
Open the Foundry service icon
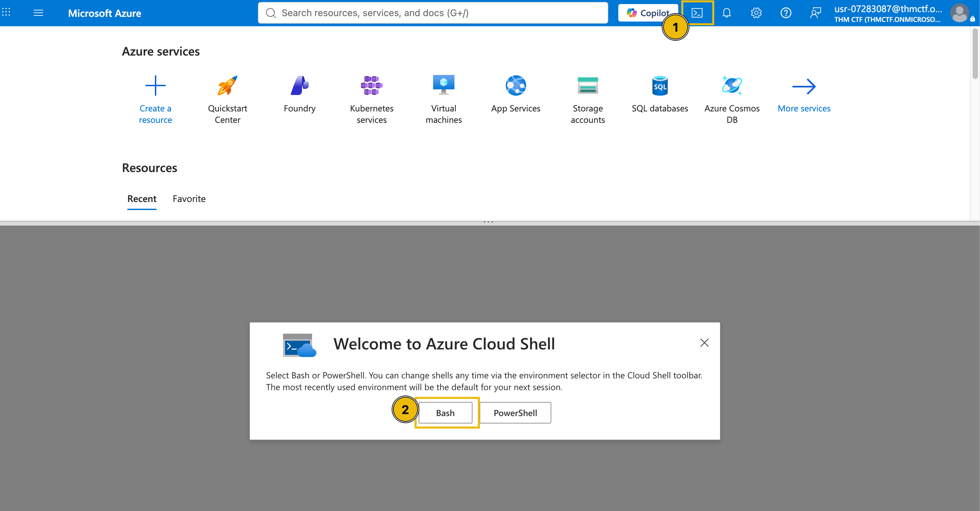coord(300,86)
